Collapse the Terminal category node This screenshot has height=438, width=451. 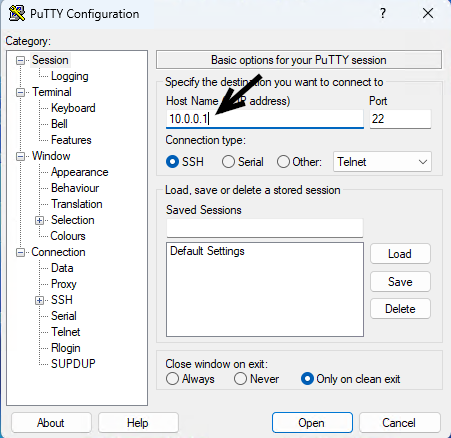click(x=20, y=92)
